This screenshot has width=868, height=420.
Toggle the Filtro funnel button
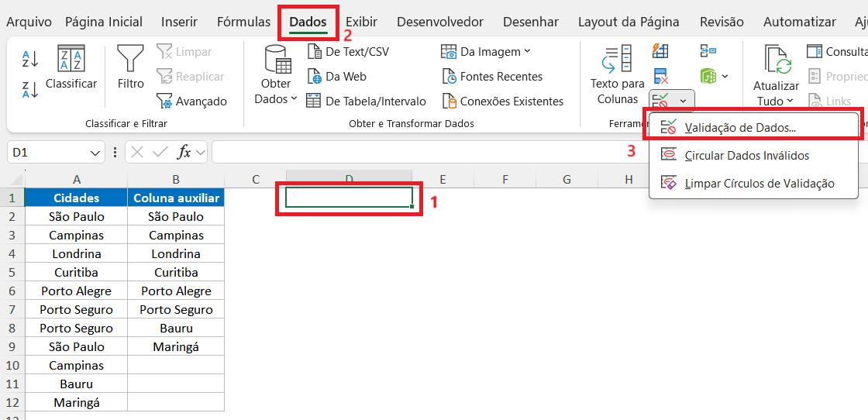pos(130,68)
